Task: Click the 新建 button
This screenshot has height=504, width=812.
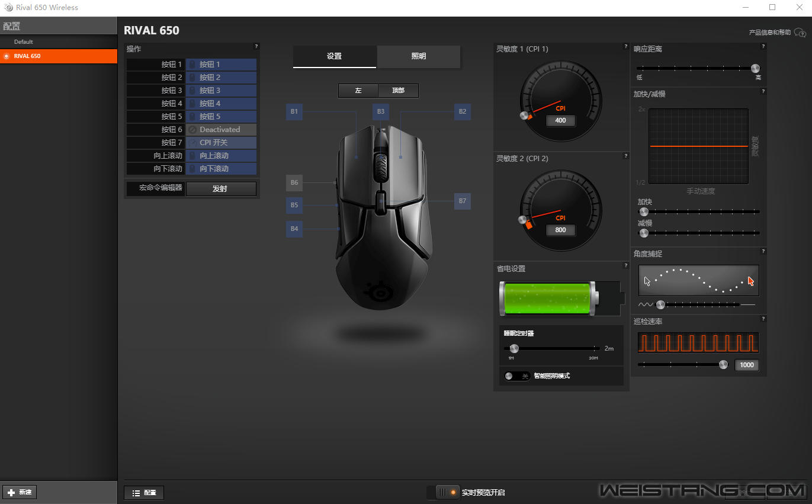Action: tap(20, 492)
